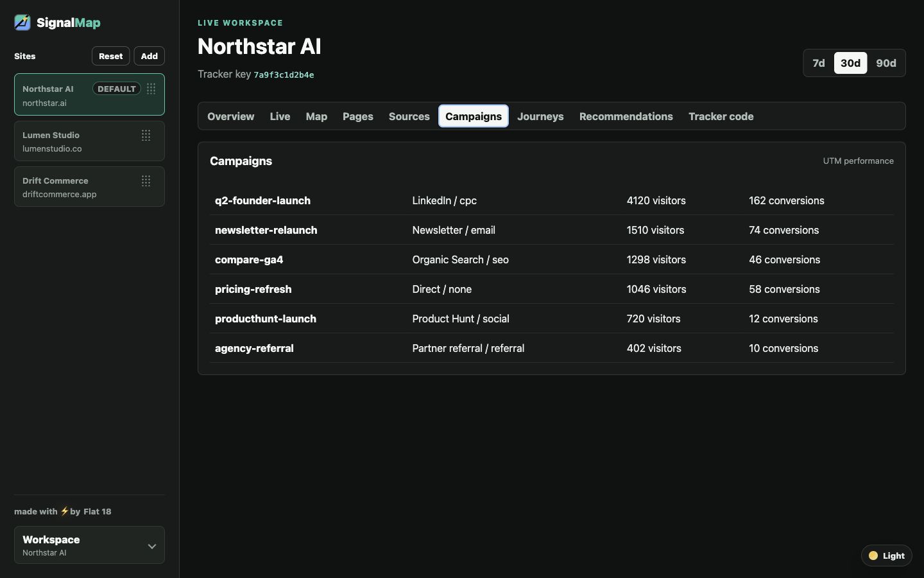Click the 1510 visitors value
Viewport: 924px width, 578px height.
(655, 230)
